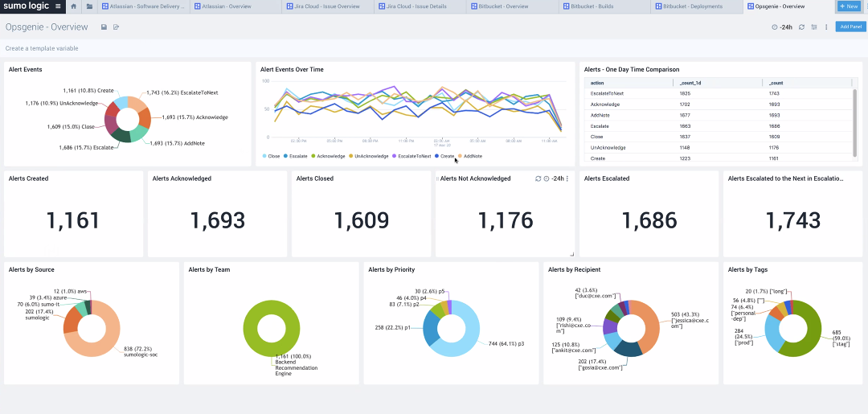The width and height of the screenshot is (868, 414).
Task: Toggle the Escalate series in legend
Action: coord(295,156)
